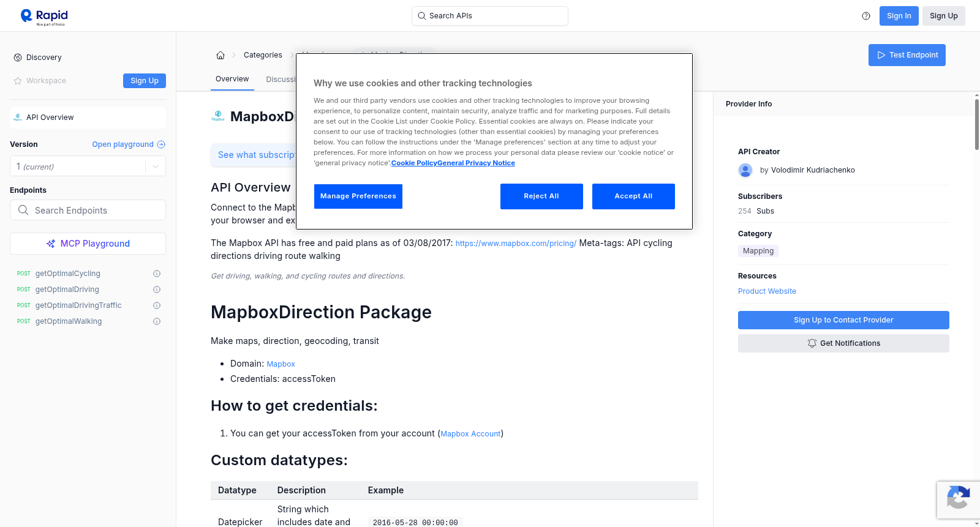
Task: Select getOptimalDrivingTraffic endpoint
Action: pyautogui.click(x=78, y=305)
